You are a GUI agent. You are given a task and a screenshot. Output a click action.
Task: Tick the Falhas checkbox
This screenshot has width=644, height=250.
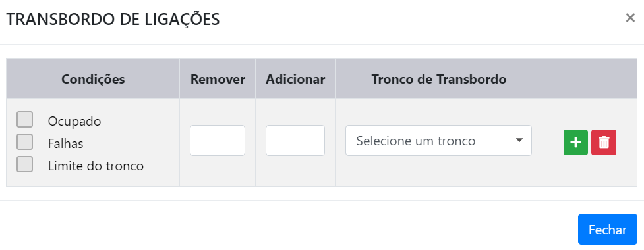[24, 142]
